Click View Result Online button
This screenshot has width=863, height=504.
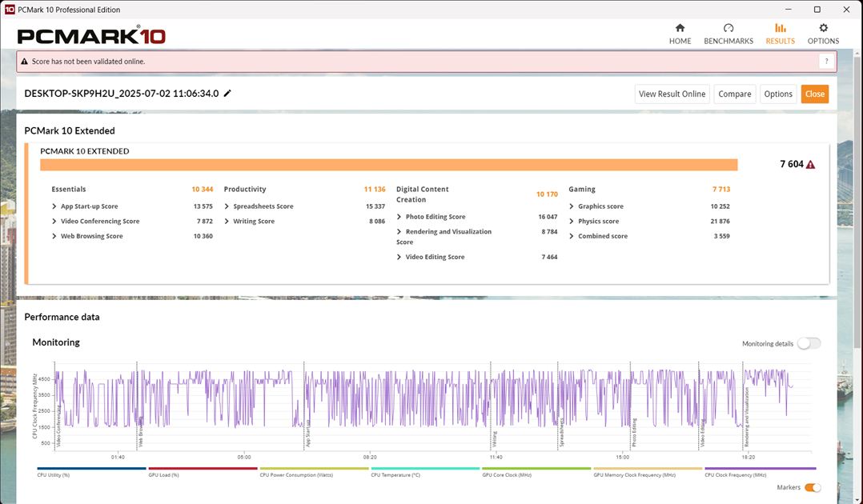[672, 94]
